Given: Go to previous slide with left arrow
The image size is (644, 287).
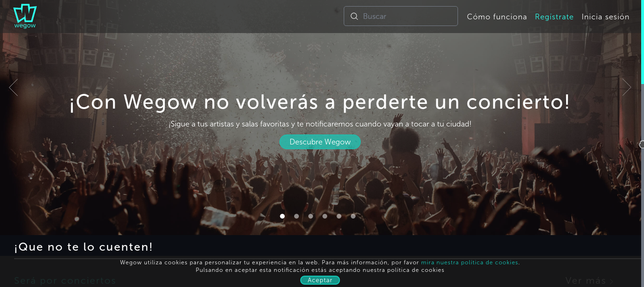Looking at the screenshot, I should [x=13, y=87].
